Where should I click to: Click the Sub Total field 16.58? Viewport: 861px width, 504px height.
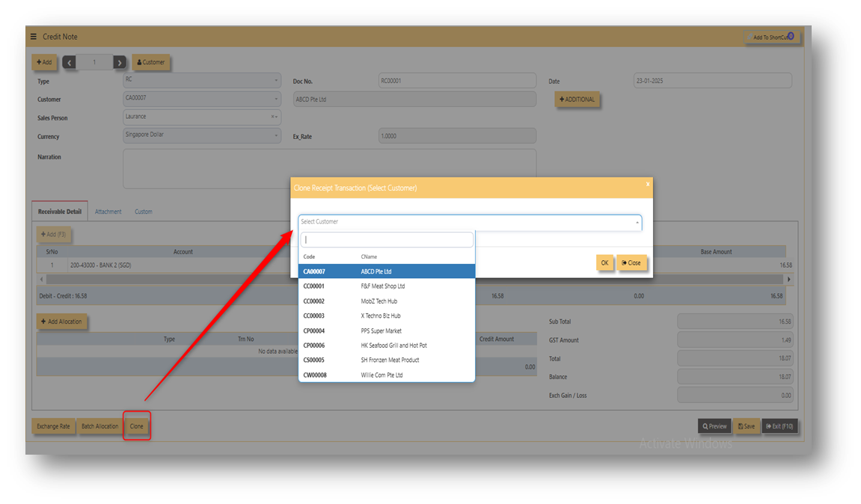(735, 322)
